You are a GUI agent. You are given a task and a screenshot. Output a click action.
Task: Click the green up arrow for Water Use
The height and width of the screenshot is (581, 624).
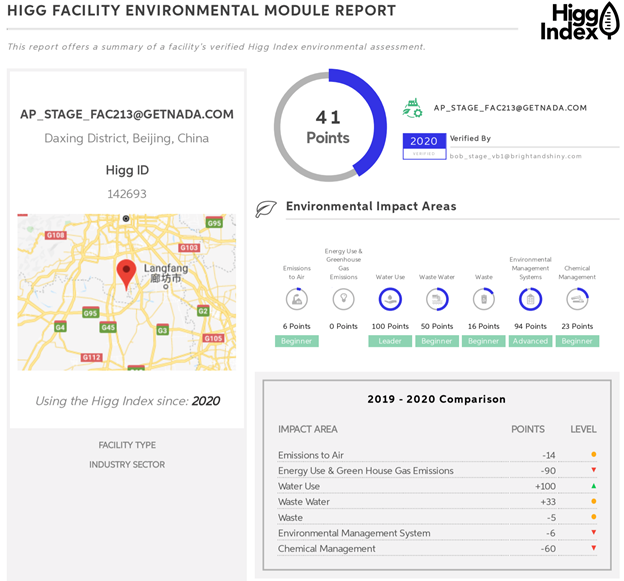593,486
